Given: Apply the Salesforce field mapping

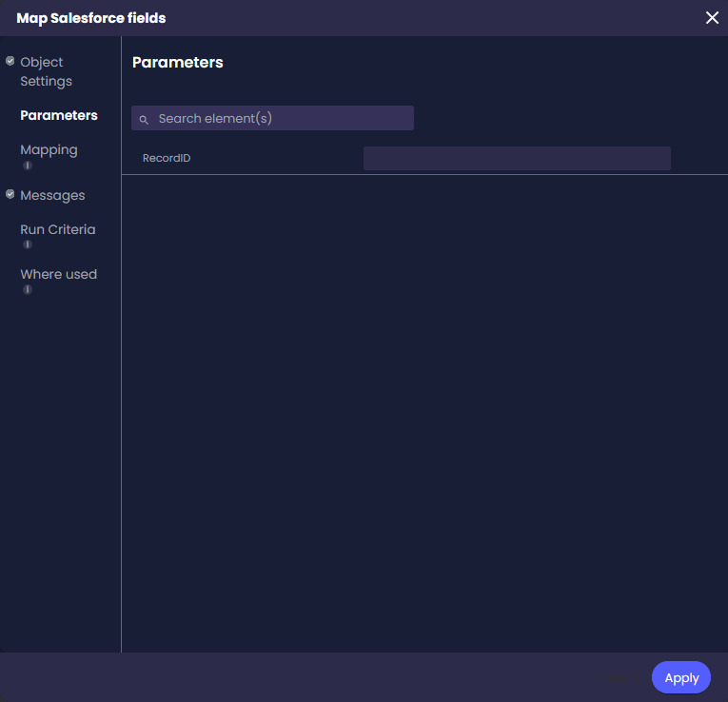Looking at the screenshot, I should click(x=681, y=677).
